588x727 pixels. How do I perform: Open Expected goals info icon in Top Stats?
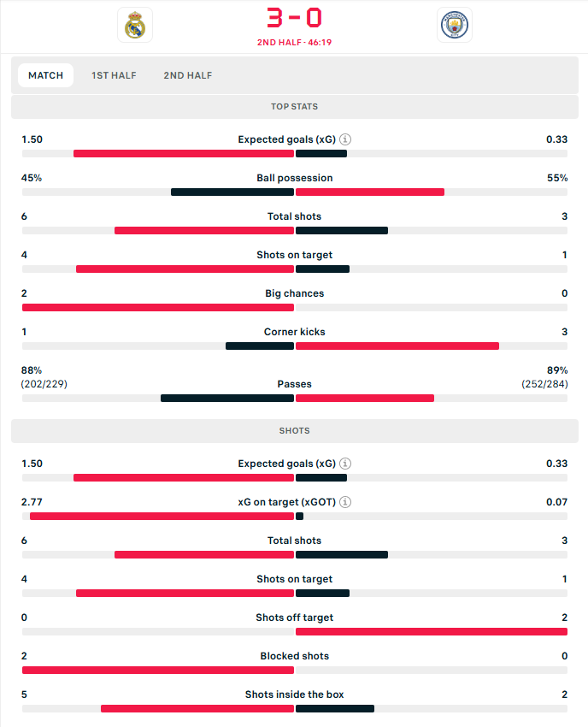point(345,139)
